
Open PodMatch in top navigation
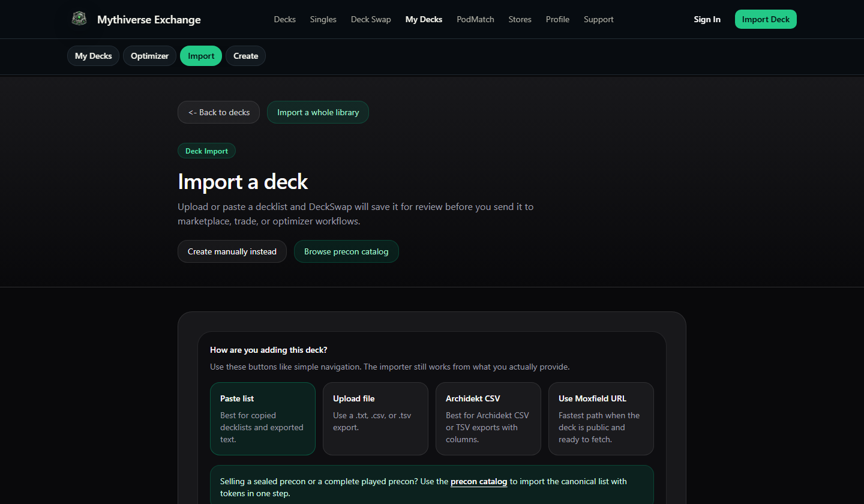[475, 19]
